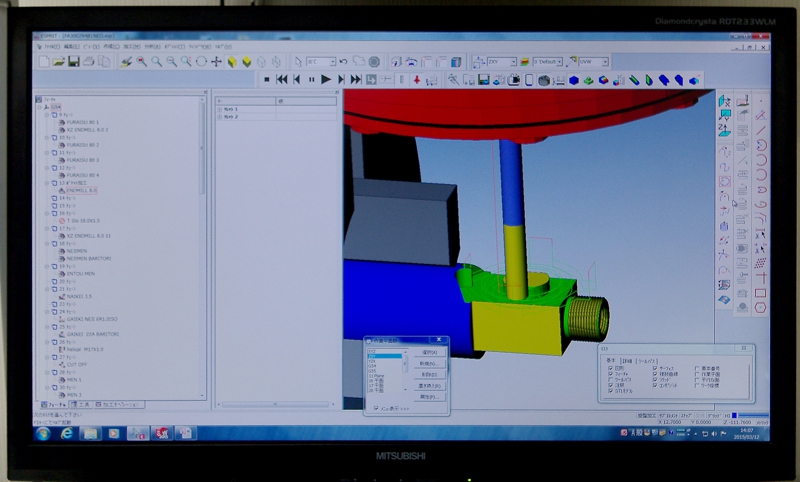This screenshot has height=482, width=800.
Task: Select the Pan cross-arrows icon
Action: click(x=216, y=62)
